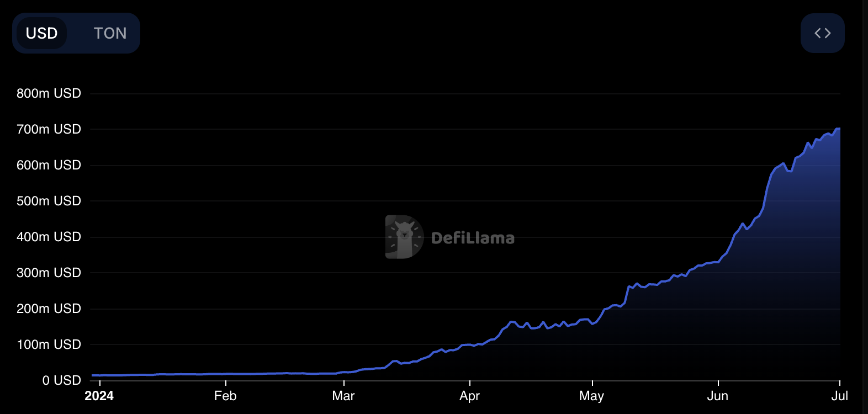Screen dimensions: 868x414
Task: Open the embed code icon button
Action: point(822,33)
